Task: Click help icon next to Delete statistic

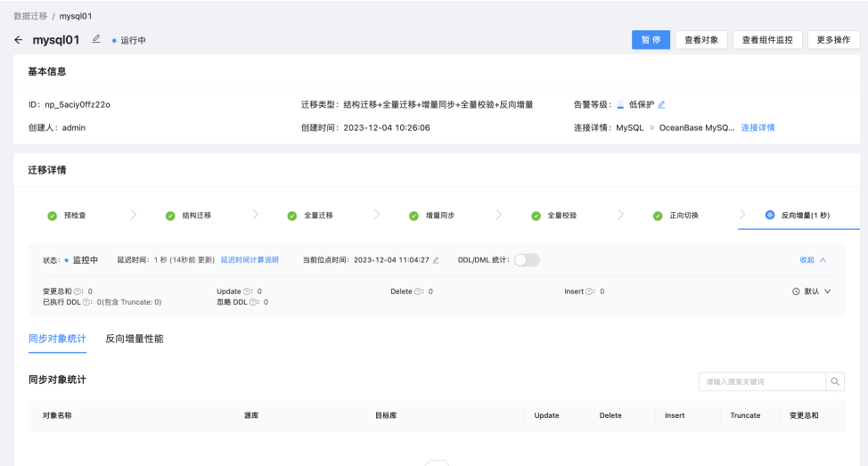Action: click(418, 291)
